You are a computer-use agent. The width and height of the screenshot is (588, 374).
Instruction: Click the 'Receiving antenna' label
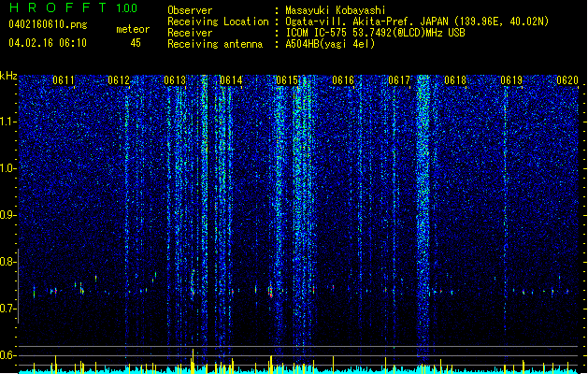(x=215, y=44)
